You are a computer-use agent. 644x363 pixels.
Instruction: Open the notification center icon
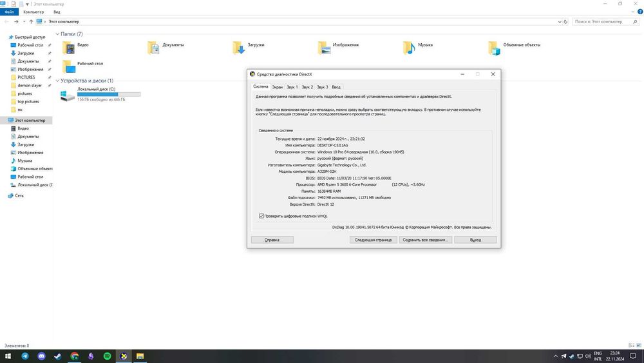pos(633,356)
